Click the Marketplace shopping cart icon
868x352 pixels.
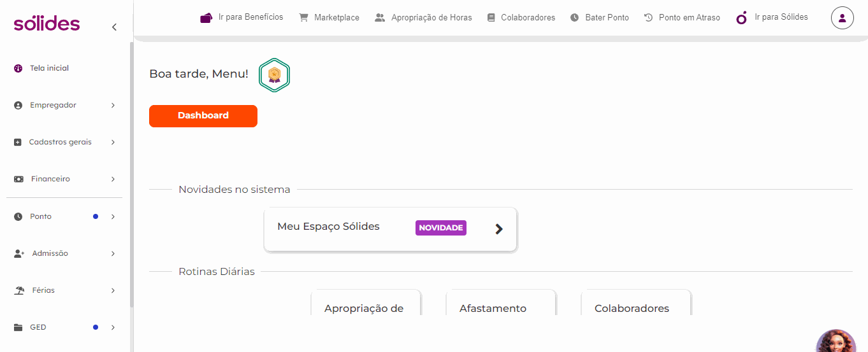pyautogui.click(x=303, y=17)
